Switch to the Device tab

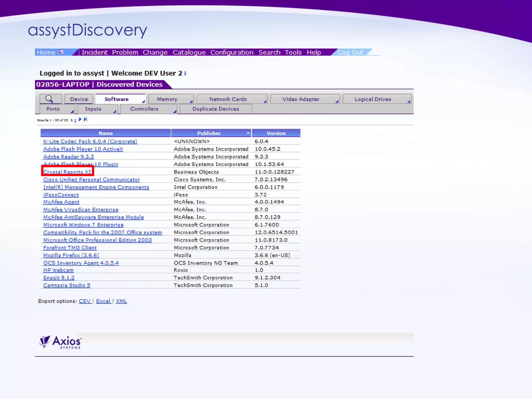[x=79, y=99]
